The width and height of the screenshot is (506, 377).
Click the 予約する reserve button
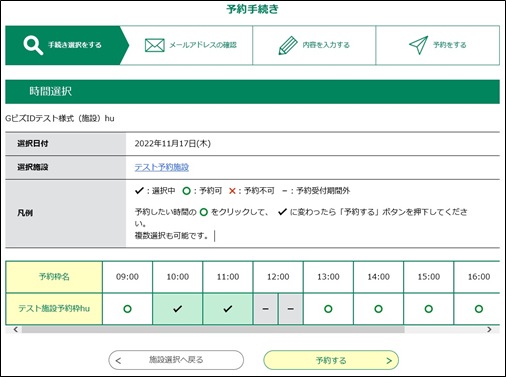(x=331, y=360)
